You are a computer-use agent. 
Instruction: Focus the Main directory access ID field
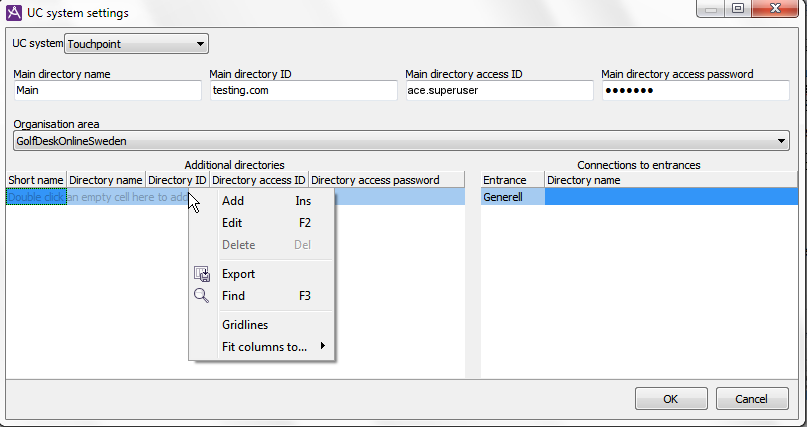point(499,90)
